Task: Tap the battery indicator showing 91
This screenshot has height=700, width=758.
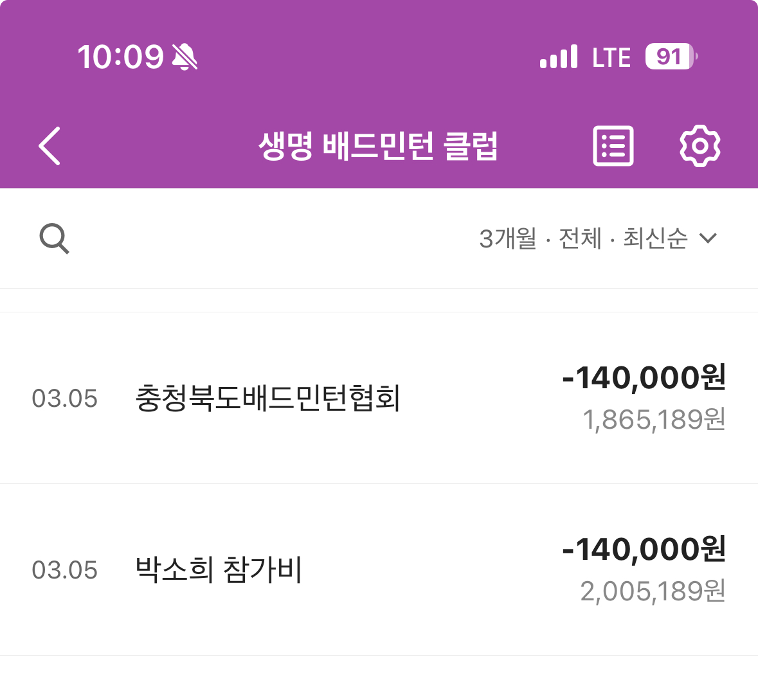Action: tap(671, 57)
